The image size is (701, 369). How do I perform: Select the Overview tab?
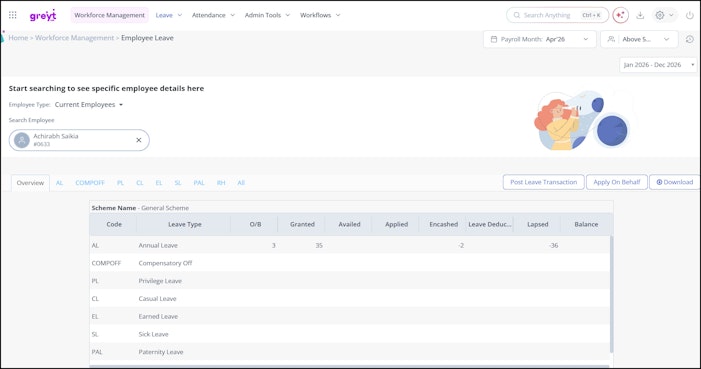point(30,183)
